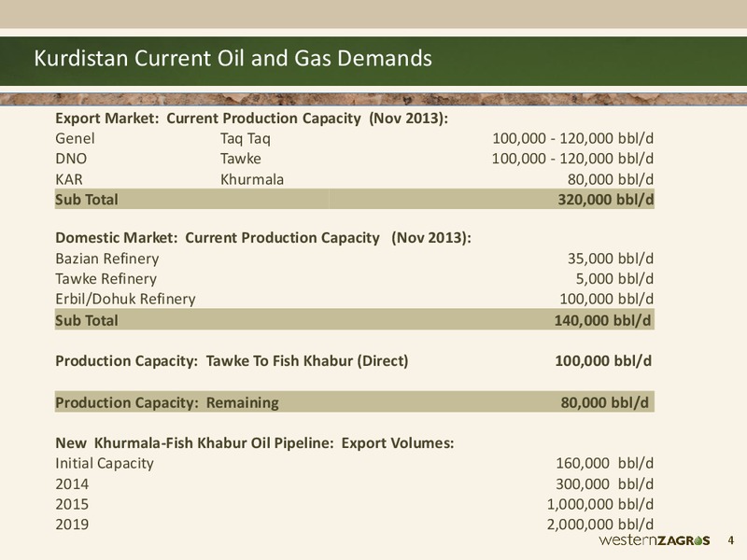This screenshot has height=560, width=747.
Task: Select the '2,000,000 bbl/d' value
Action: 600,525
